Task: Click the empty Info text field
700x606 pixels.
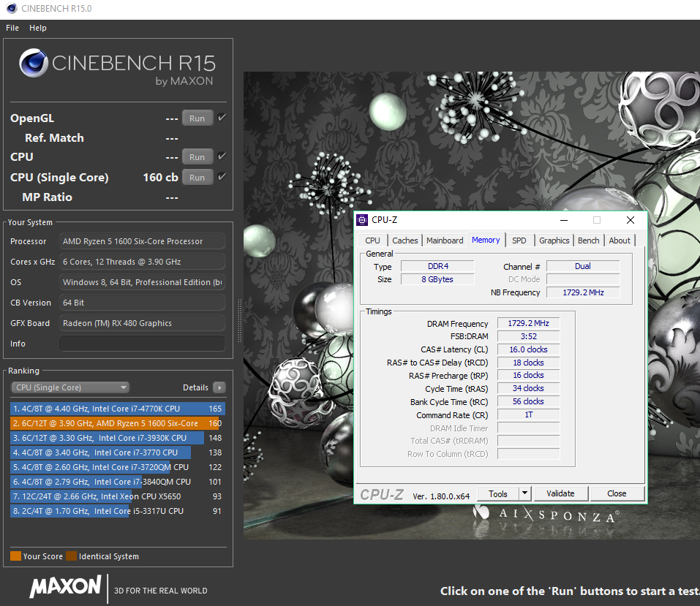Action: [x=142, y=344]
